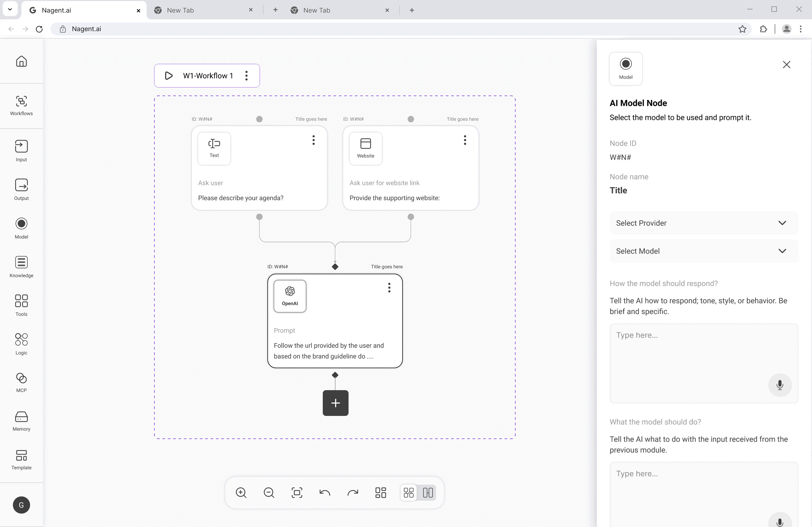The image size is (812, 527).
Task: Close the AI Model Node panel
Action: [x=786, y=64]
